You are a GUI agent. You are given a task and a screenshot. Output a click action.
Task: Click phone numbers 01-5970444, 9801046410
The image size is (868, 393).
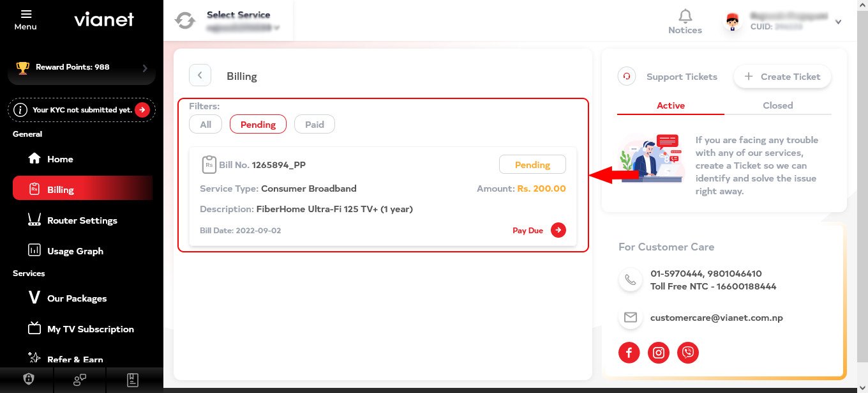click(706, 274)
